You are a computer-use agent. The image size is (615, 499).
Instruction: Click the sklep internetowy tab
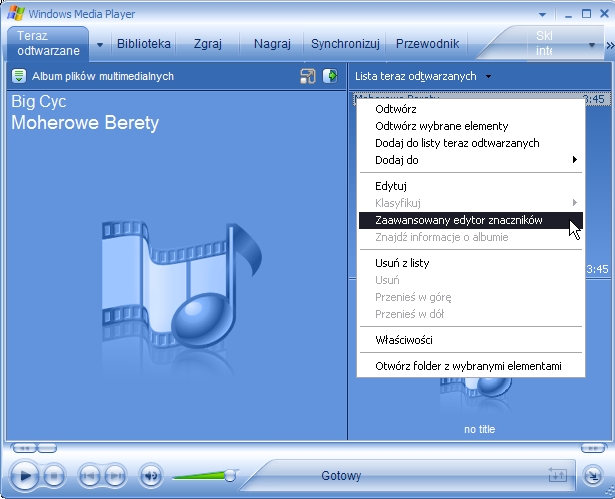coord(545,43)
